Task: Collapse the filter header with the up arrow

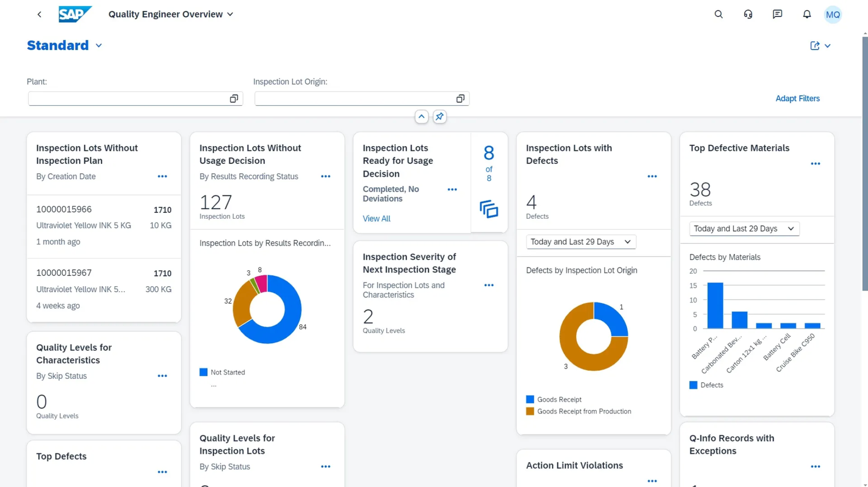Action: click(422, 117)
